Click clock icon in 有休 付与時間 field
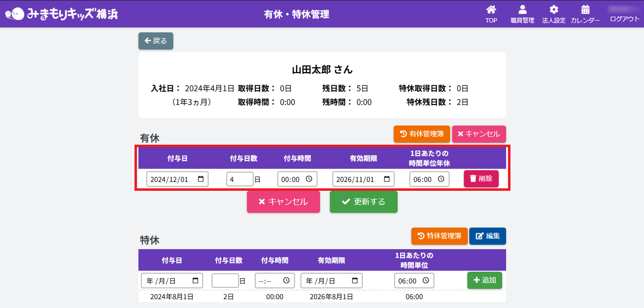Screen dimensions: 644x308 coord(309,180)
